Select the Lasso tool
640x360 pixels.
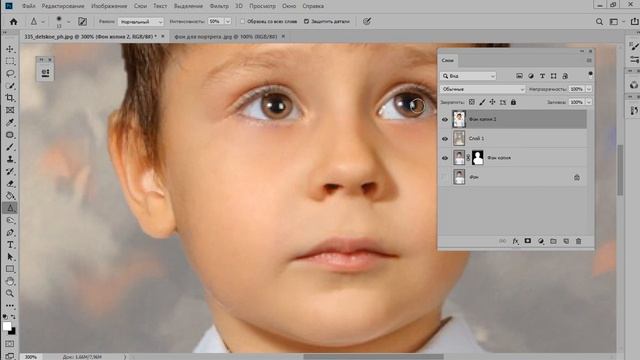click(10, 73)
